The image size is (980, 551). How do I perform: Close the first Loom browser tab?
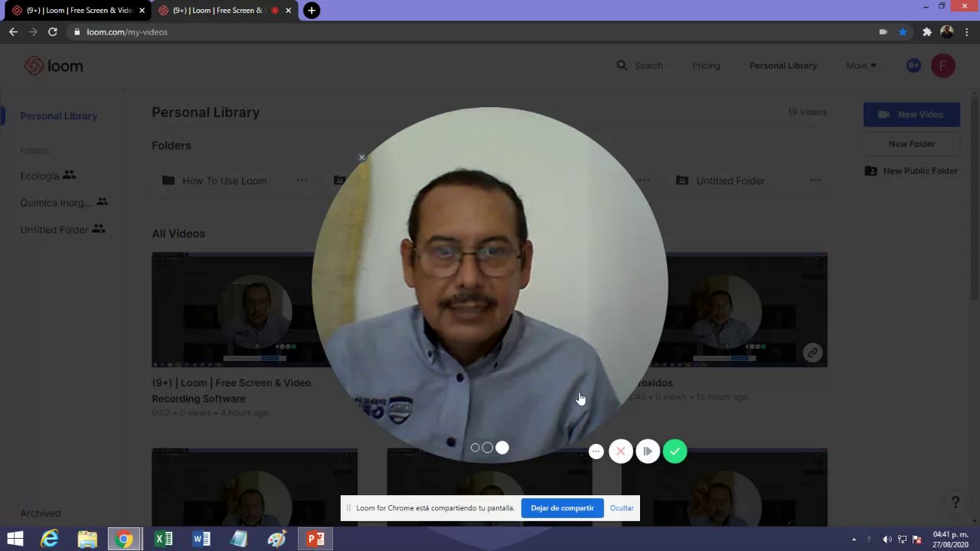(142, 11)
